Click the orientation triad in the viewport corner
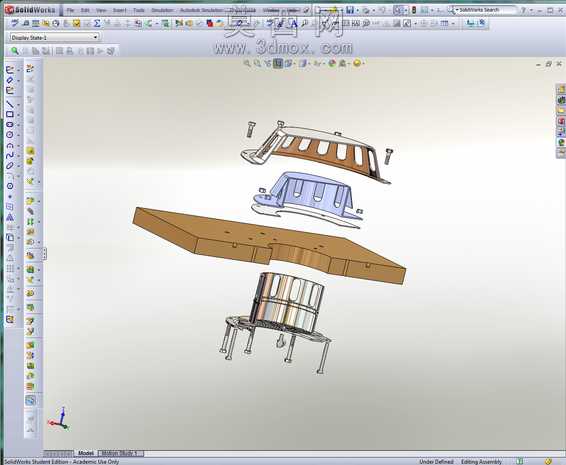 point(59,419)
